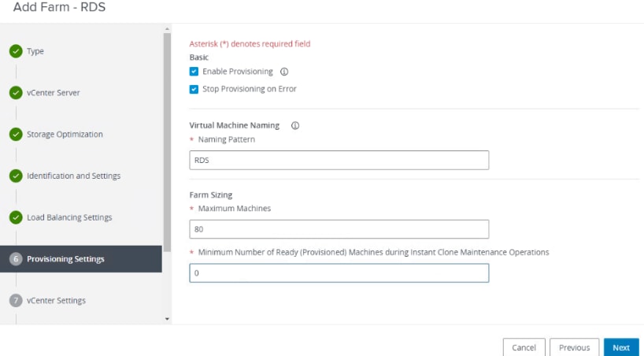Click the Enable Provisioning label text
The image size is (644, 356).
tap(238, 72)
